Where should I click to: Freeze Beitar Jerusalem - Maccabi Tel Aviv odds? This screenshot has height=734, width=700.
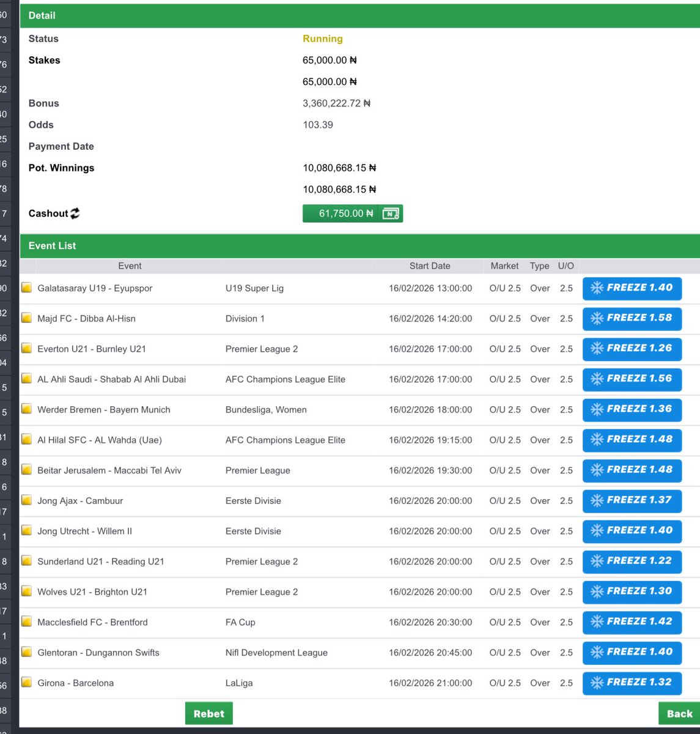click(632, 470)
